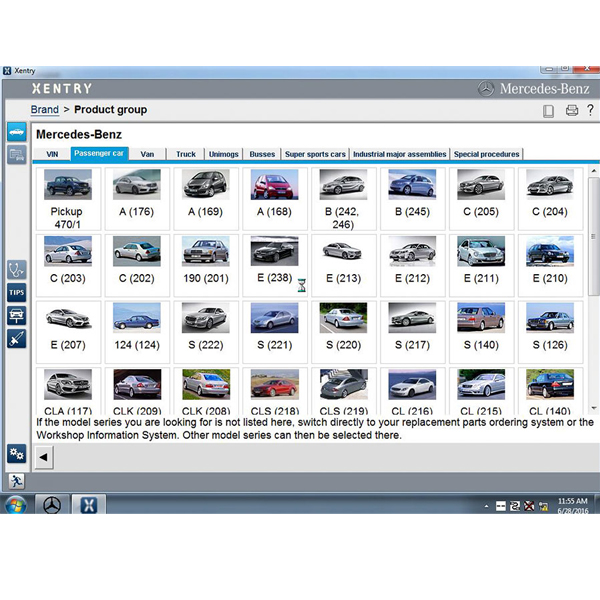Click the model list scrollbar down arrow
This screenshot has width=600, height=600.
click(x=593, y=408)
